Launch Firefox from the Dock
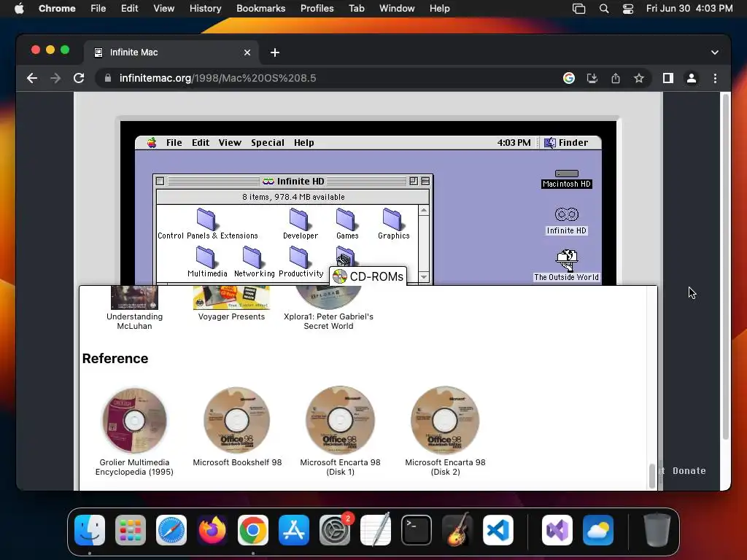Screen dimensions: 747x560 click(212, 529)
